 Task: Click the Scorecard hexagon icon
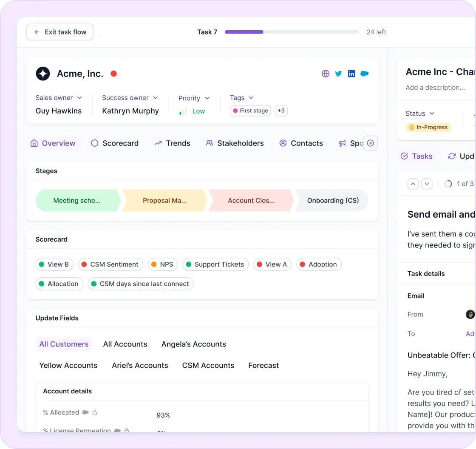point(95,143)
